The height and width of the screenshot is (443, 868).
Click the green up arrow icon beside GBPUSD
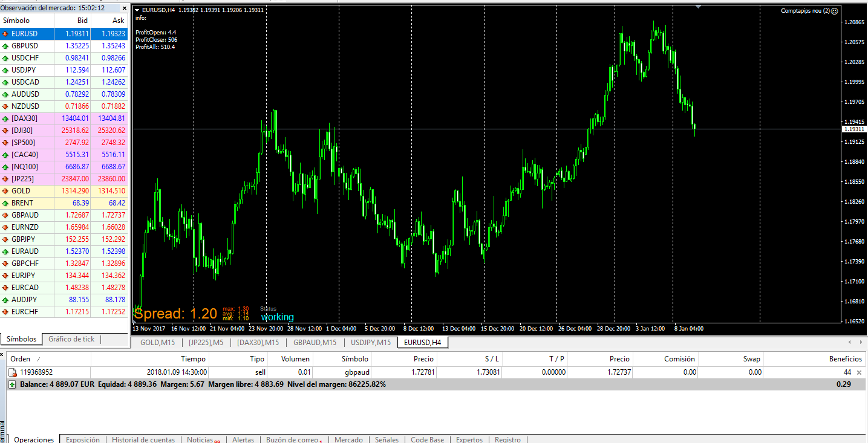[x=5, y=46]
